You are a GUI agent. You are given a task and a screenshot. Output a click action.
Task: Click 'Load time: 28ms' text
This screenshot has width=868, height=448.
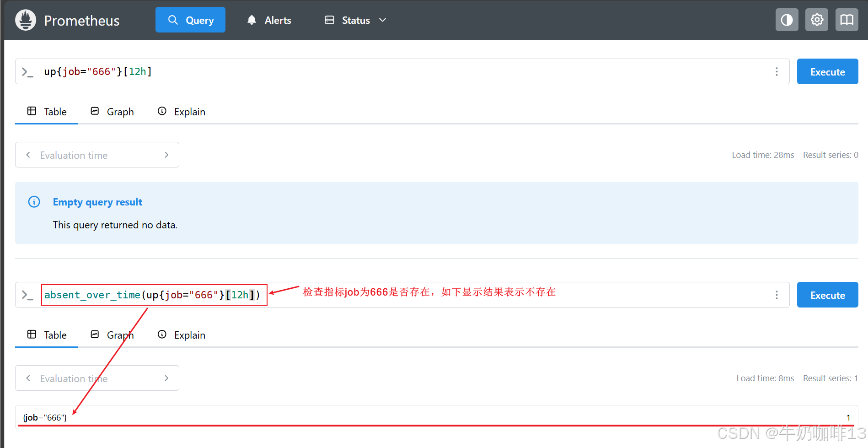(x=763, y=155)
